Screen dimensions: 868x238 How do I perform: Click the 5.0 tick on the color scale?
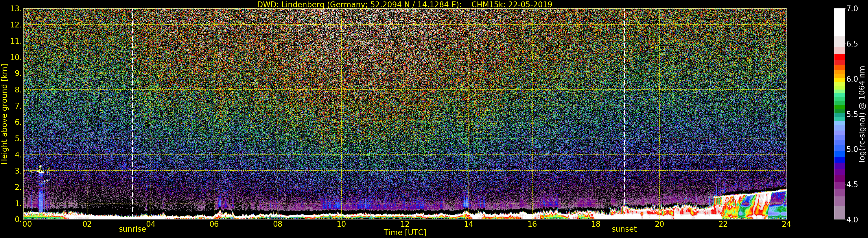(852, 149)
